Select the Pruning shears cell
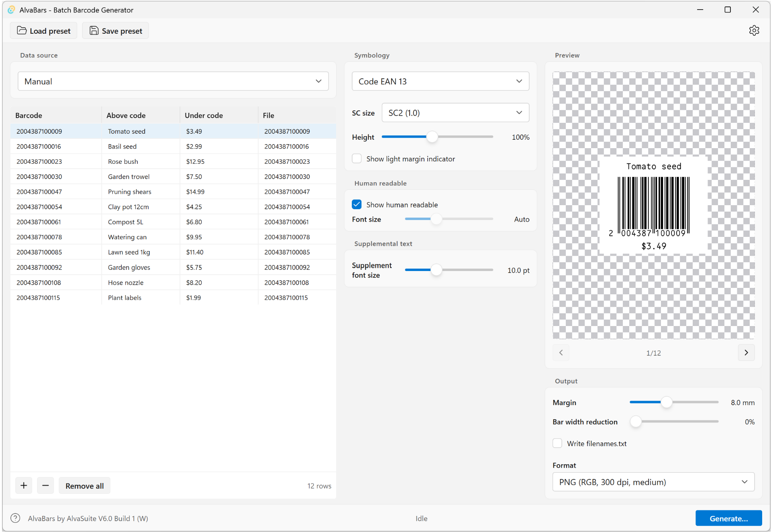This screenshot has height=532, width=771. click(141, 192)
